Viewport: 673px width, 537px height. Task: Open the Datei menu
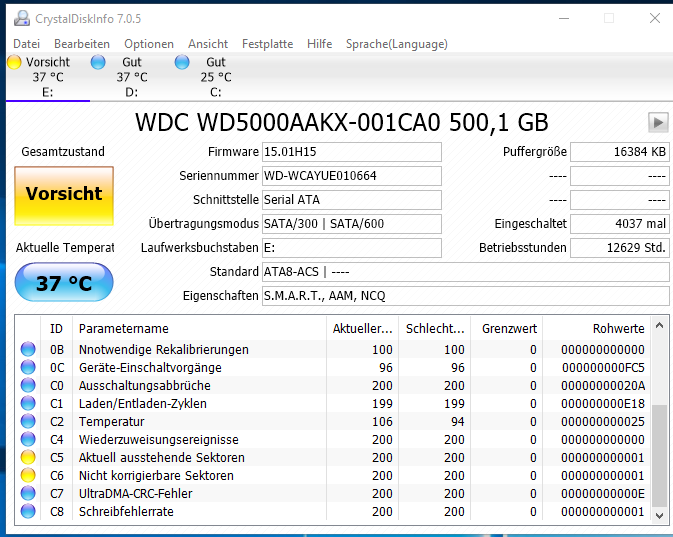coord(27,44)
